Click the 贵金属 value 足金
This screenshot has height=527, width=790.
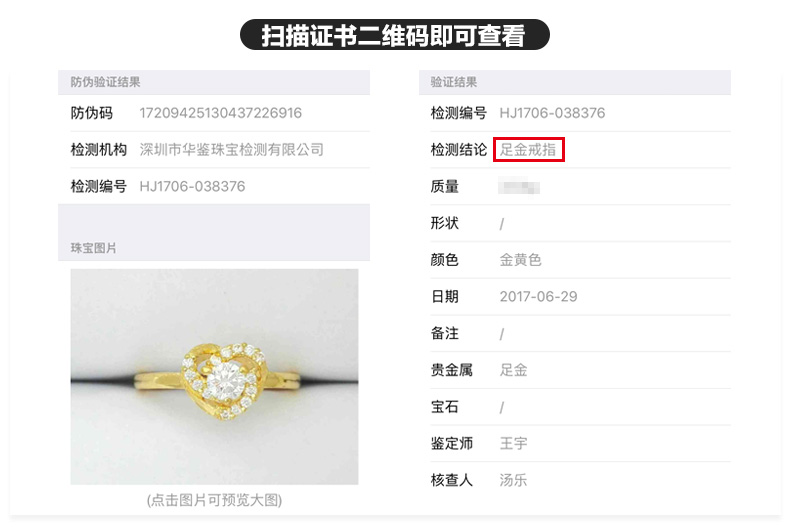513,370
